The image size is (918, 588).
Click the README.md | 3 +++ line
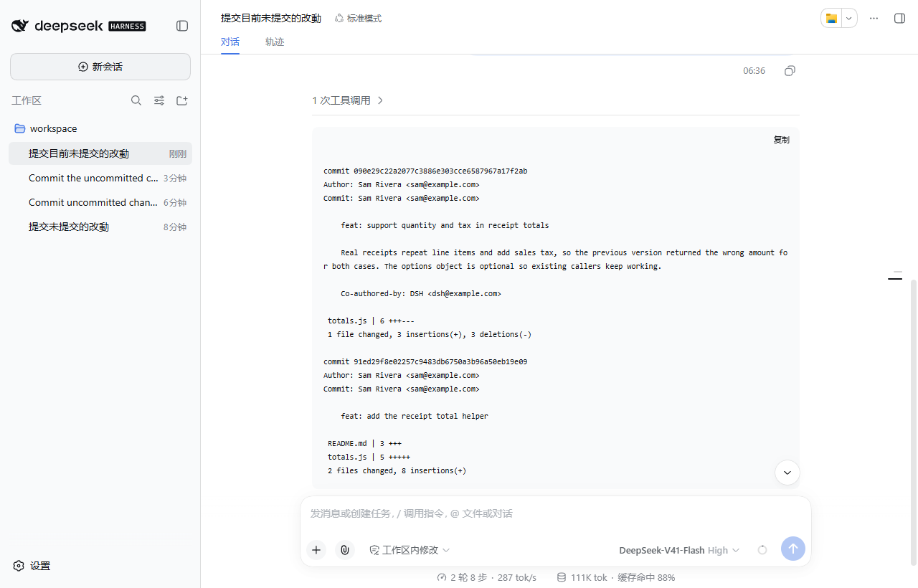[x=364, y=444]
